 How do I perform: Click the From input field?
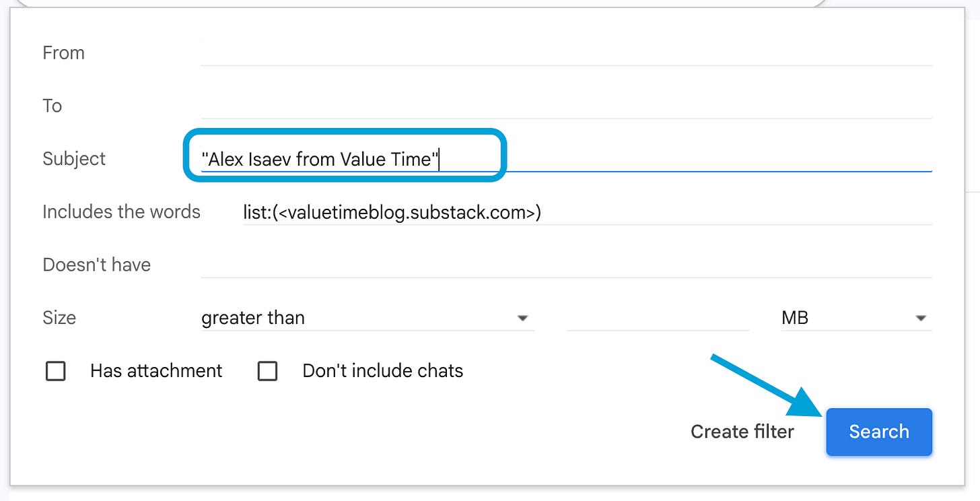point(565,53)
